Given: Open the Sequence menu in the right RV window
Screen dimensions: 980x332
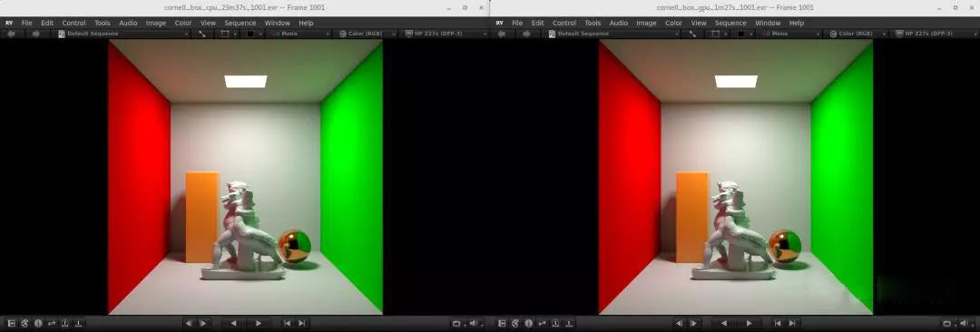Looking at the screenshot, I should (x=730, y=24).
